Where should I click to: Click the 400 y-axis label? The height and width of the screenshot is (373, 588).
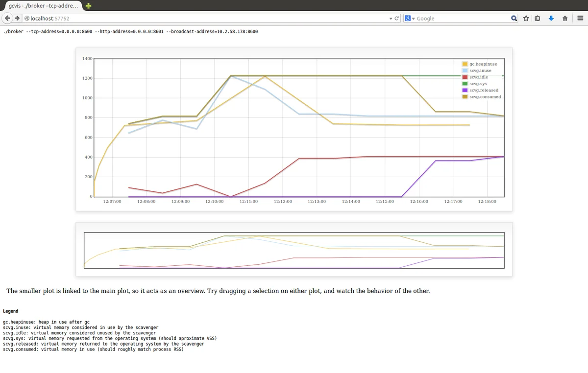(x=88, y=157)
